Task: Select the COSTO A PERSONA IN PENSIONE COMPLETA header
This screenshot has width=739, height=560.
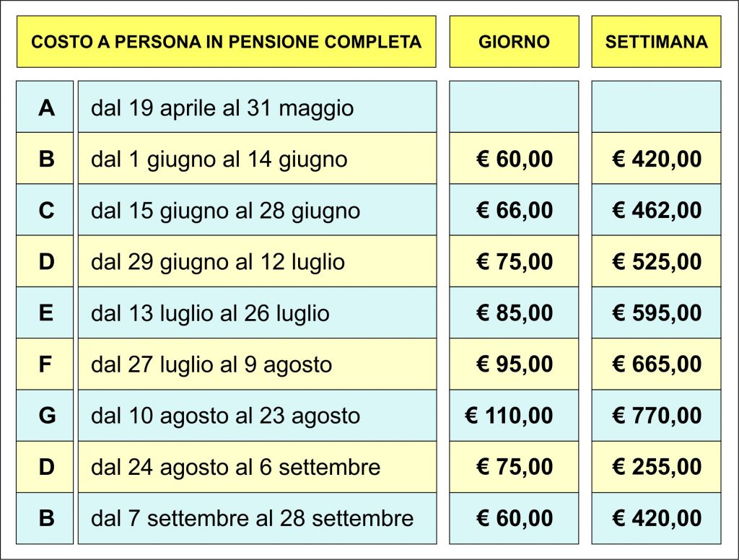Action: point(226,41)
